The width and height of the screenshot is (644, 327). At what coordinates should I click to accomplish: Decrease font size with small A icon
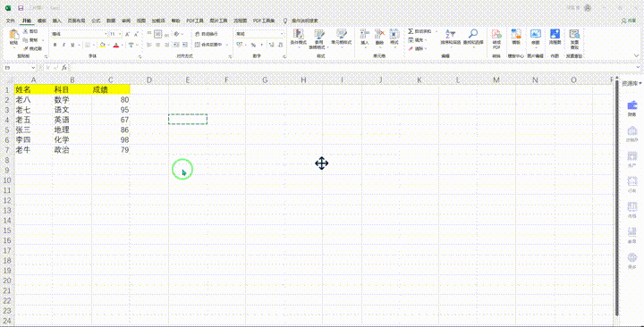tap(136, 34)
